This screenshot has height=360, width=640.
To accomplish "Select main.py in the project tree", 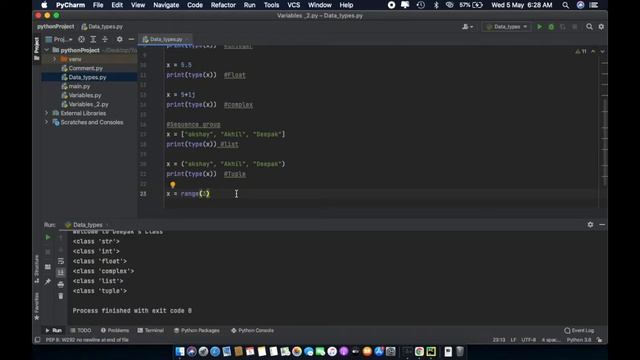I will coord(79,86).
